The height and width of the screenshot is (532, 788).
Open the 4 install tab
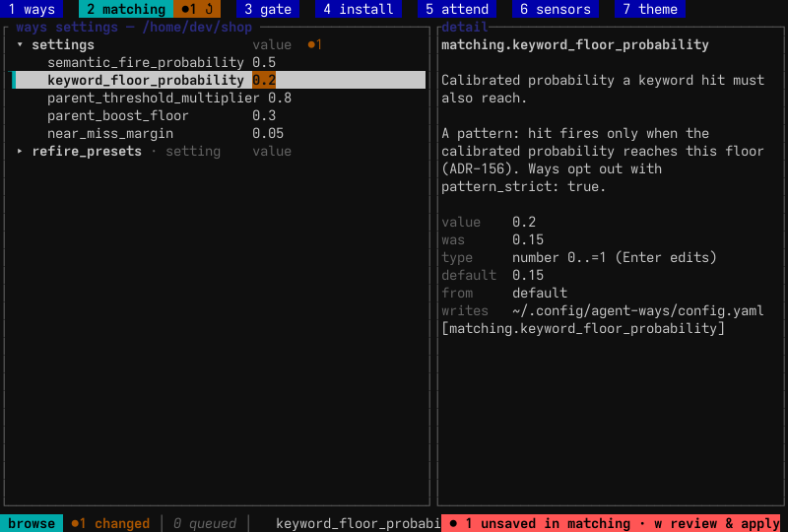(x=359, y=9)
